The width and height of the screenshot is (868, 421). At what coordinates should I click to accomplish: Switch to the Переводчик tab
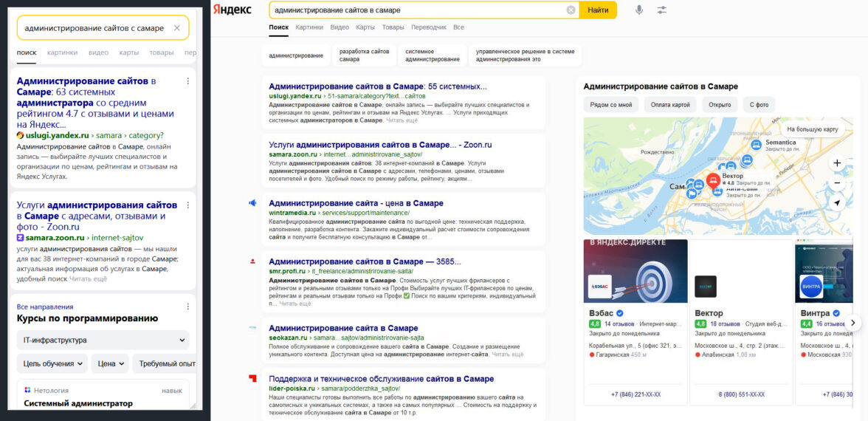tap(429, 27)
